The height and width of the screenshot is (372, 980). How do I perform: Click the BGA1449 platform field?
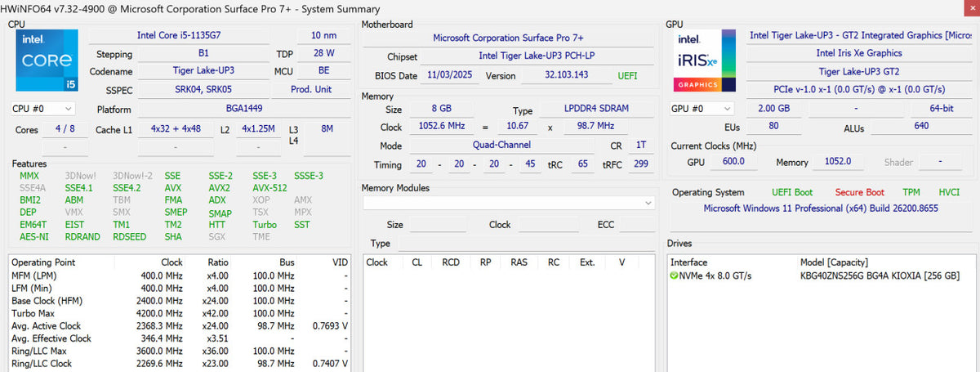[x=243, y=109]
